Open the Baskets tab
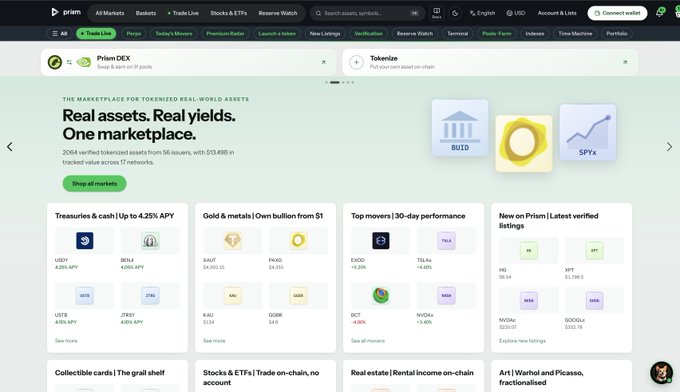This screenshot has width=680, height=392. (x=146, y=13)
